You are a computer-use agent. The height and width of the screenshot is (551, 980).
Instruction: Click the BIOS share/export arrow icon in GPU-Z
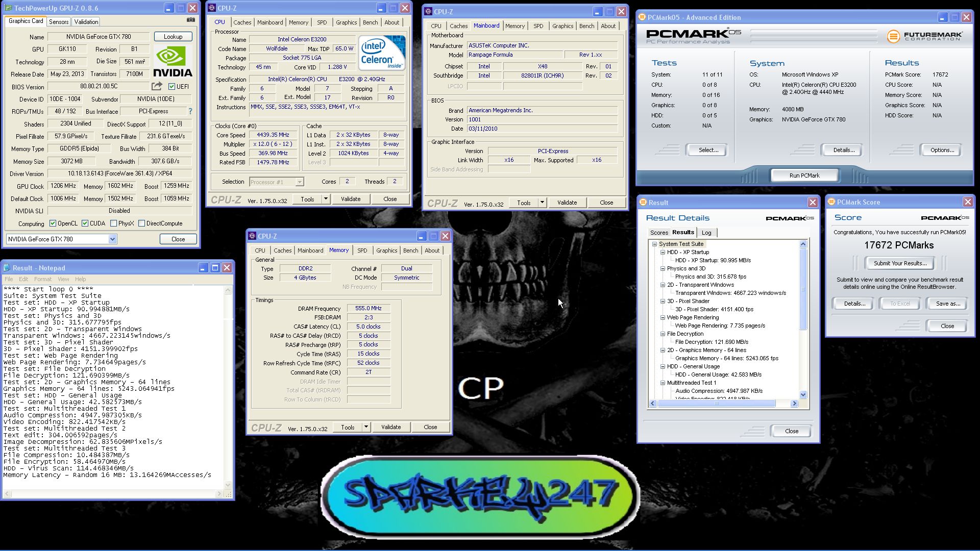tap(157, 86)
